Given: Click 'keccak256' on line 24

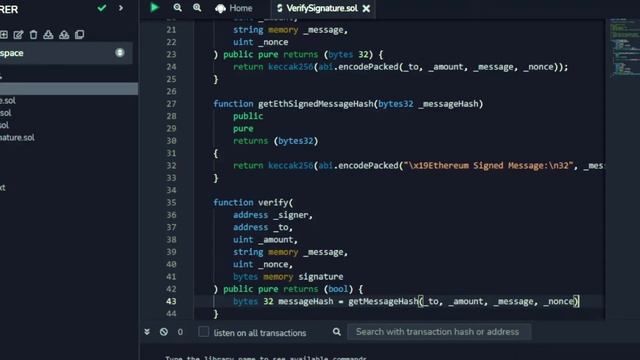Looking at the screenshot, I should (290, 67).
